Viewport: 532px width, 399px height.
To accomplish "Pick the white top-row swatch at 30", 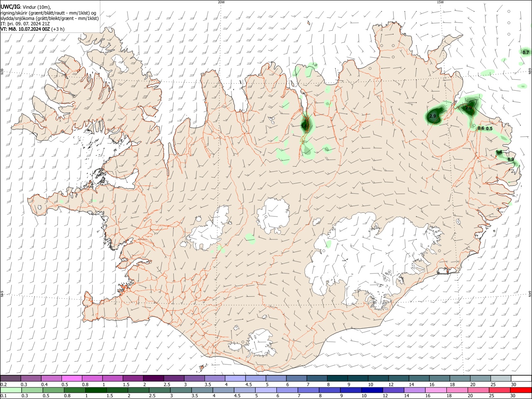I will pos(521,379).
